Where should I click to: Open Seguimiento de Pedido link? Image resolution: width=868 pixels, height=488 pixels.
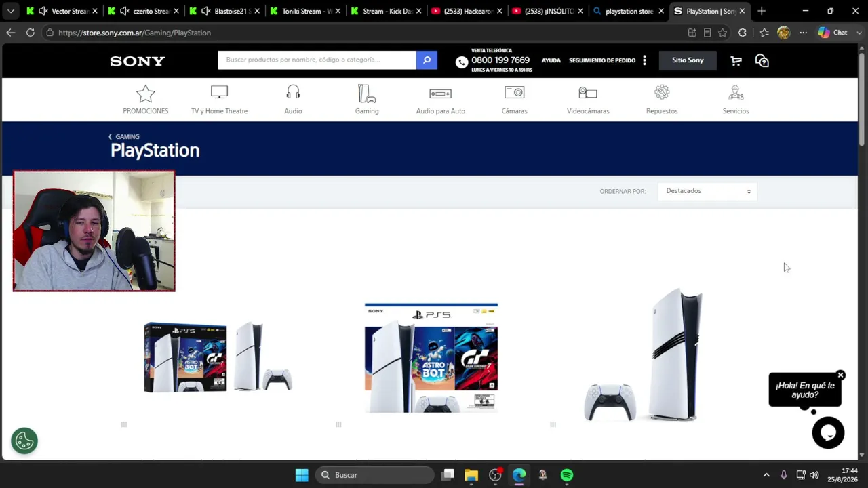coord(602,60)
